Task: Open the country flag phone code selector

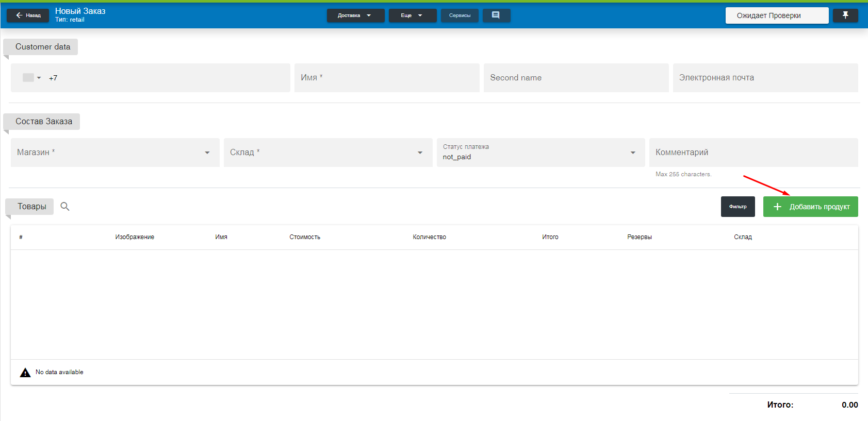Action: tap(31, 78)
